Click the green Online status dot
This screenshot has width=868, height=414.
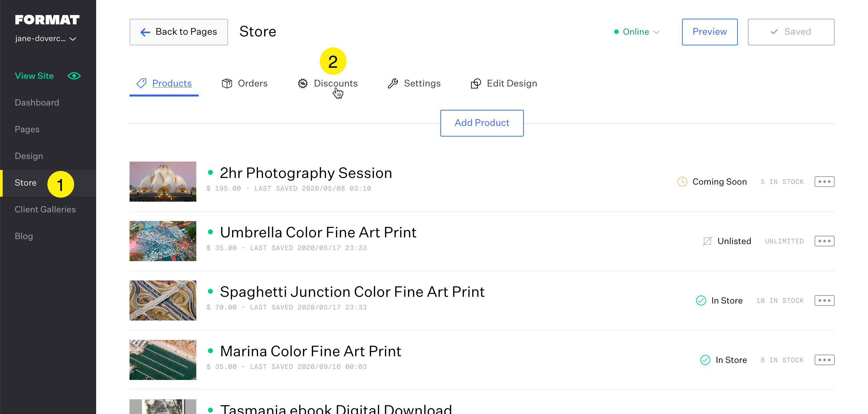point(616,32)
